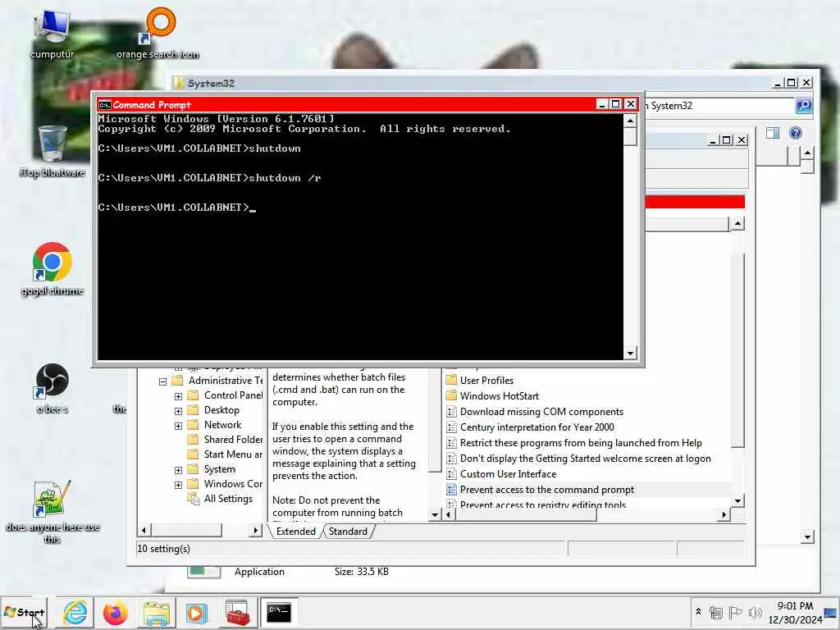Click the volume speaker tray icon
This screenshot has height=630, width=840.
tap(756, 612)
